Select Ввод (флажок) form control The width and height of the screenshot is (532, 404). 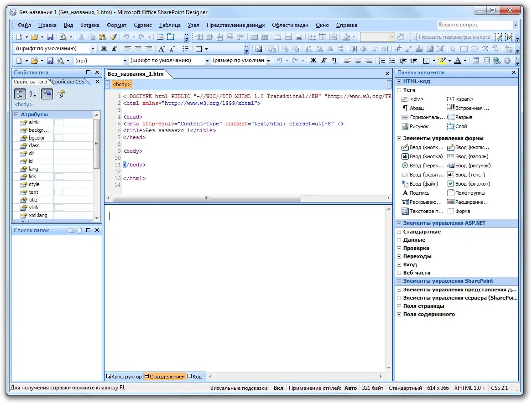tap(469, 184)
